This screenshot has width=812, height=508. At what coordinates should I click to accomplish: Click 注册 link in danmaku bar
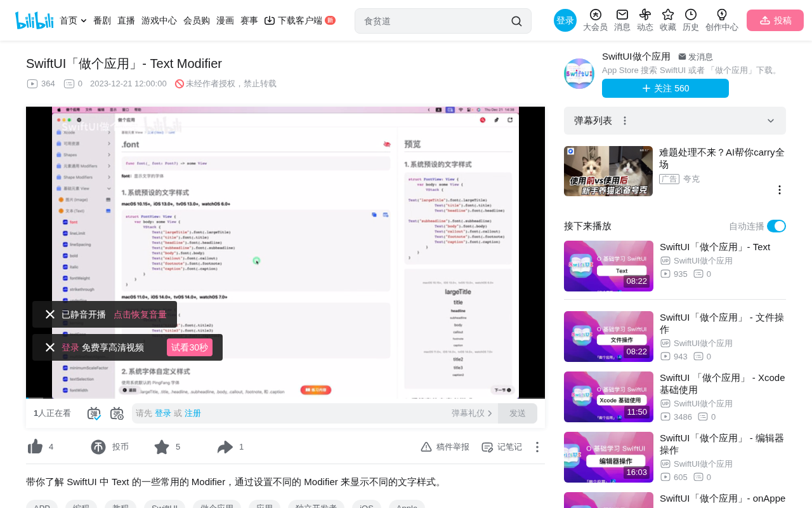(x=193, y=413)
